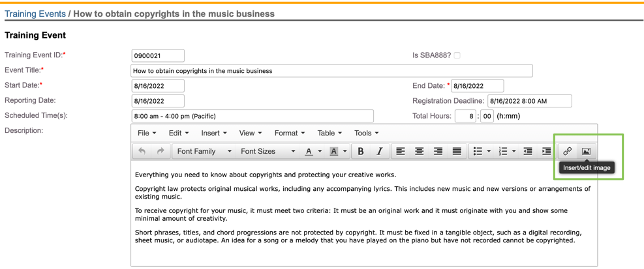Toggle italic formatting

379,151
